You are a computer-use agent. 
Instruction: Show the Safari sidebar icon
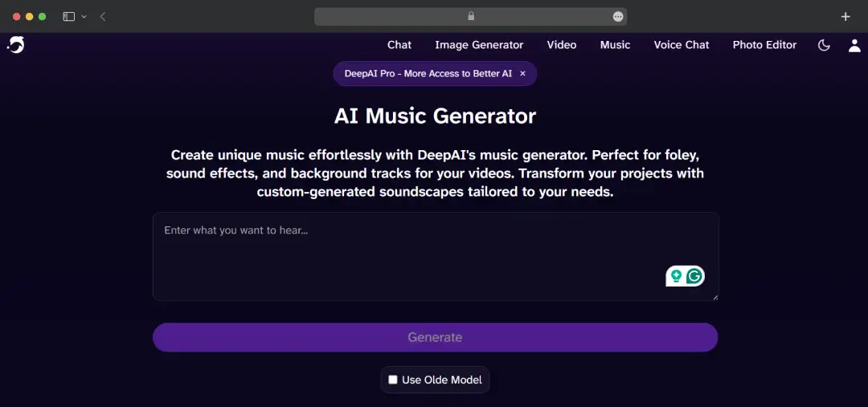click(68, 17)
